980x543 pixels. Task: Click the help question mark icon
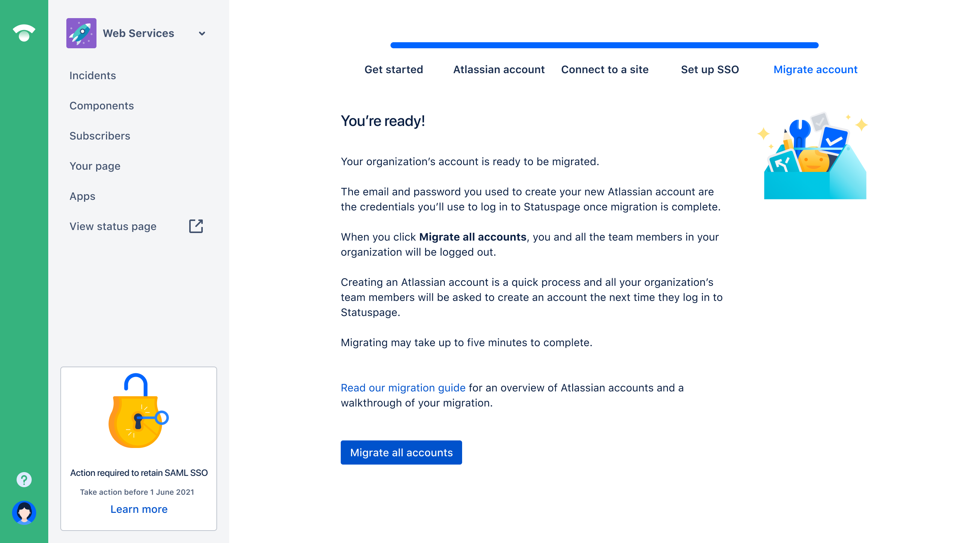coord(24,480)
